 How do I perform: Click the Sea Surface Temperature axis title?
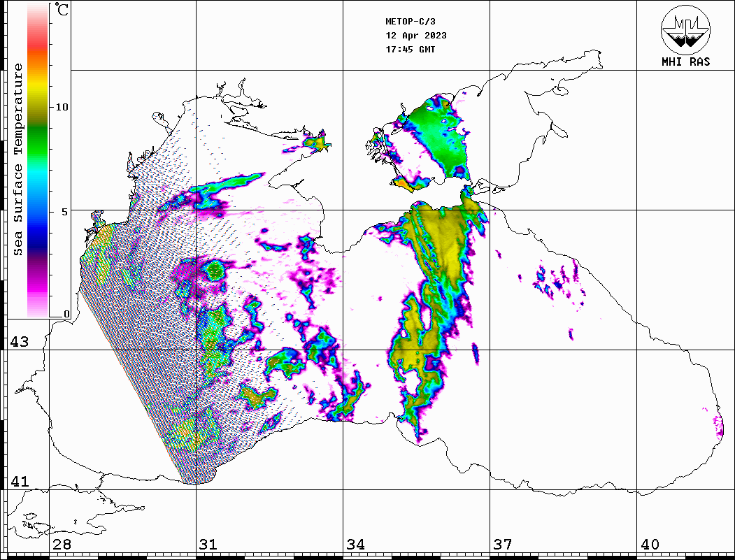[17, 160]
